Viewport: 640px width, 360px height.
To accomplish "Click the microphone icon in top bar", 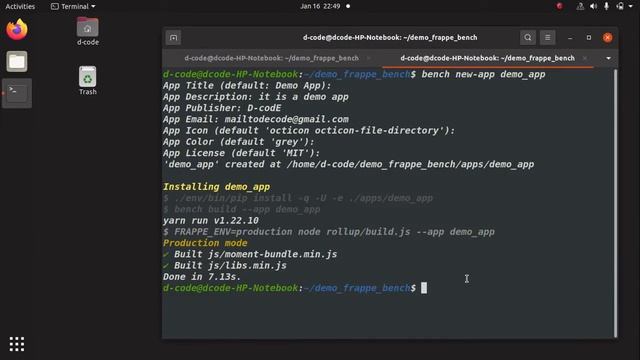I will [607, 6].
